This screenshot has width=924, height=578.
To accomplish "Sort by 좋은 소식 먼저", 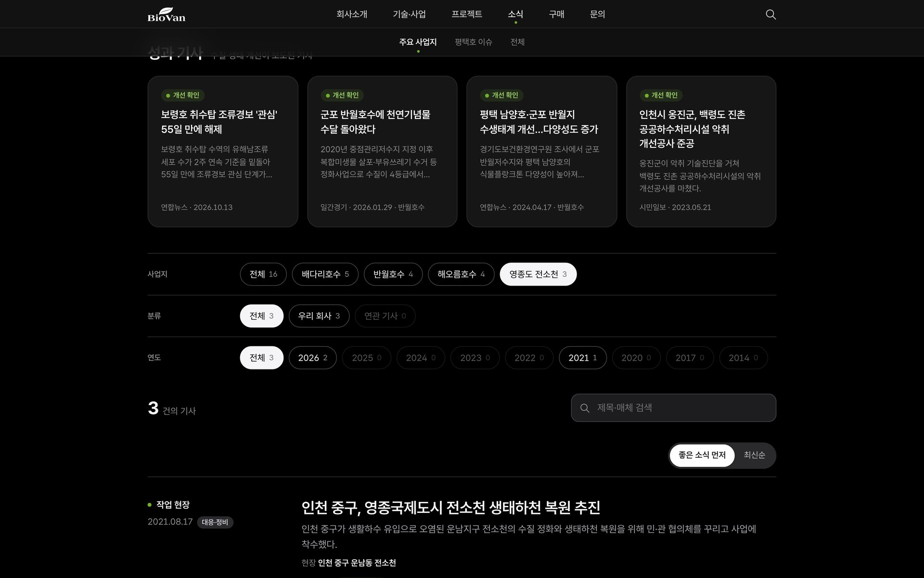I will (x=702, y=455).
